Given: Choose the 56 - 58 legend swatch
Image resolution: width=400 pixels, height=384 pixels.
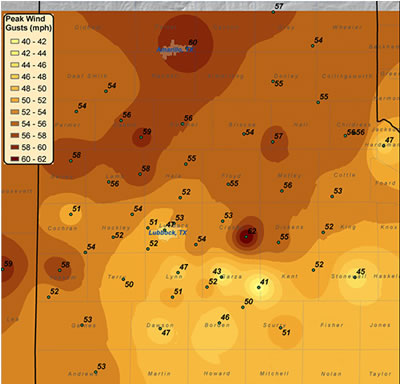Looking at the screenshot, I should [15, 136].
